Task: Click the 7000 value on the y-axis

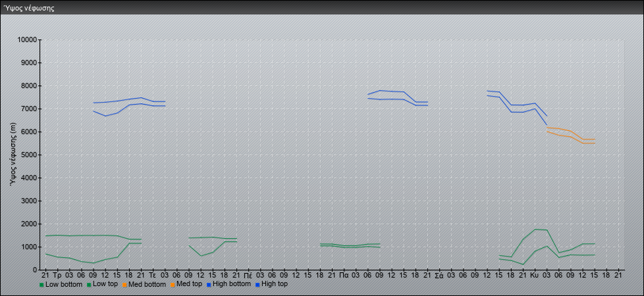Action: (x=29, y=109)
